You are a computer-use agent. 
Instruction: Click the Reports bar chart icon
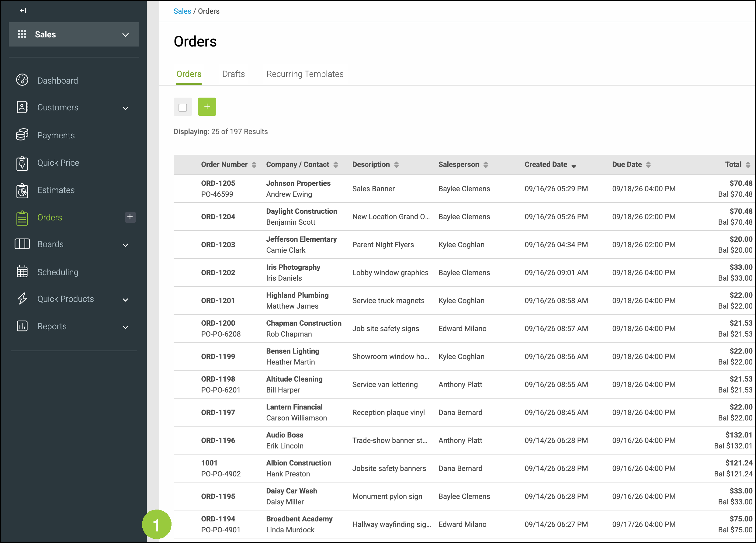[22, 326]
